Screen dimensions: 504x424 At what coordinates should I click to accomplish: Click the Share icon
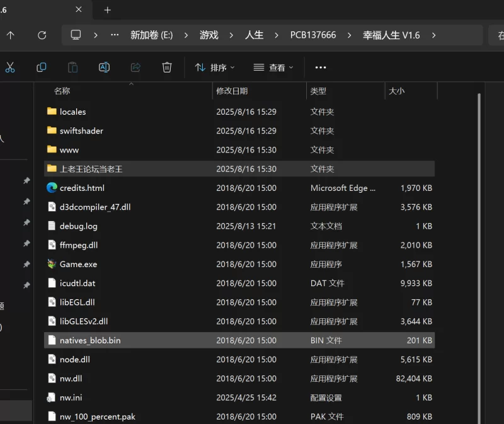click(x=135, y=67)
